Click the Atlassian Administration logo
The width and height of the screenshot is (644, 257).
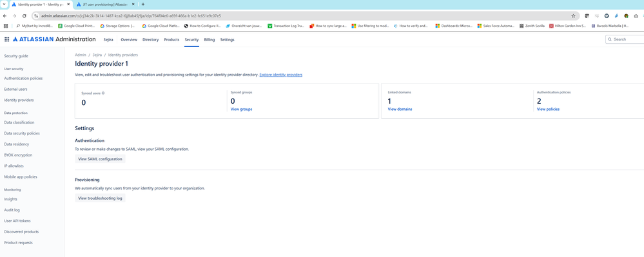pyautogui.click(x=54, y=39)
